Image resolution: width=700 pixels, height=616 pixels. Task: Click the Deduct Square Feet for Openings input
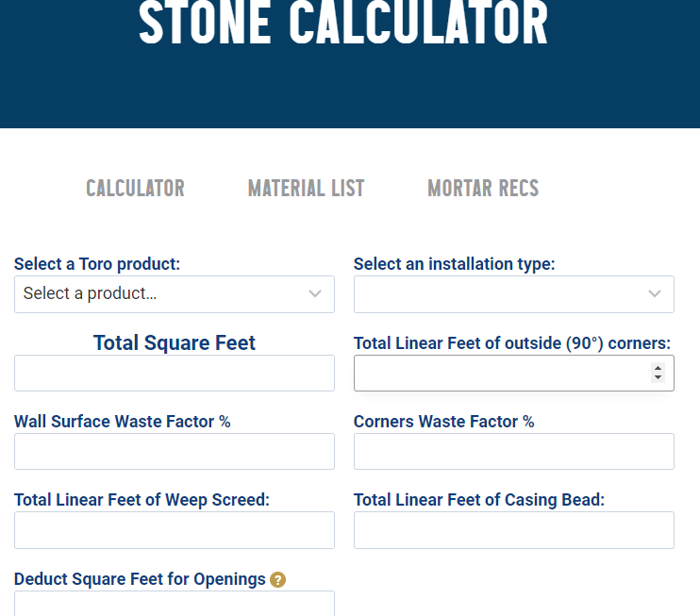pyautogui.click(x=175, y=604)
